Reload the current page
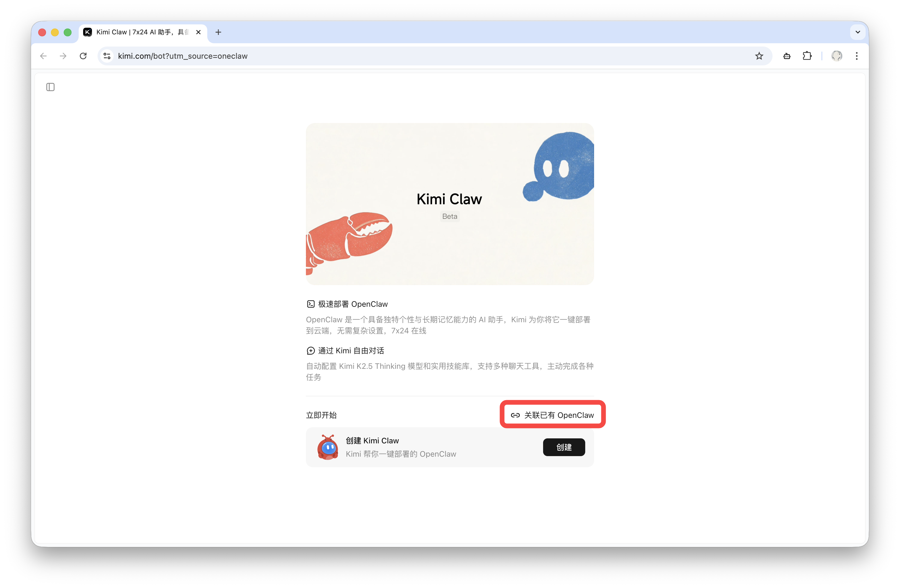 pos(84,56)
